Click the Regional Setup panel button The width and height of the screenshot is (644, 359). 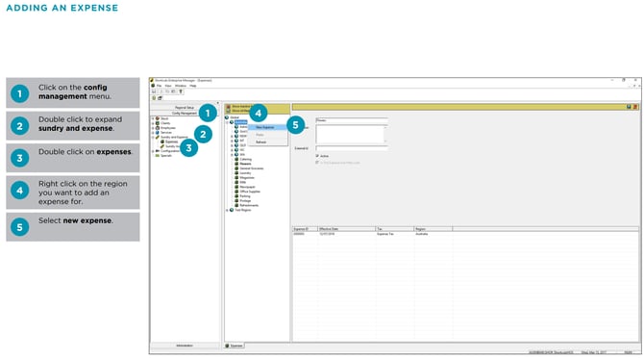click(185, 108)
